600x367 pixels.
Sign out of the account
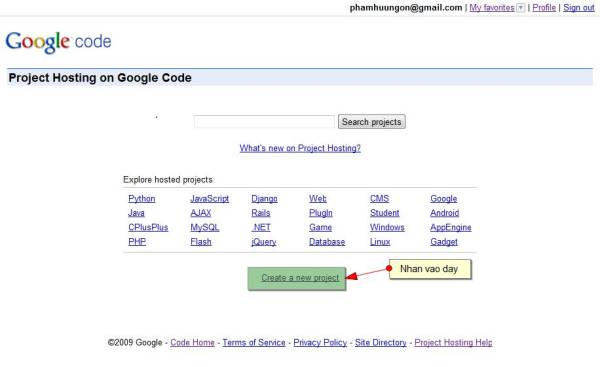pyautogui.click(x=579, y=8)
